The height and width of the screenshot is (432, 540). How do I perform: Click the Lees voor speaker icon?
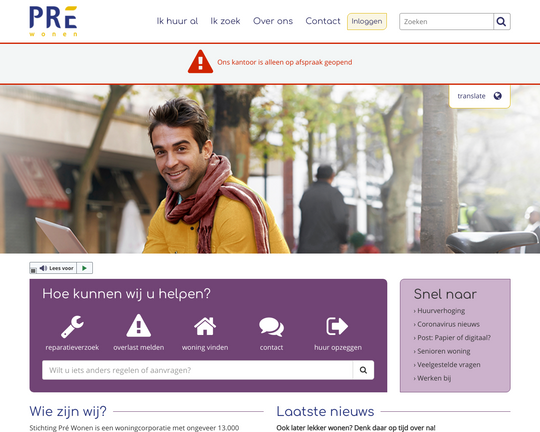(43, 268)
